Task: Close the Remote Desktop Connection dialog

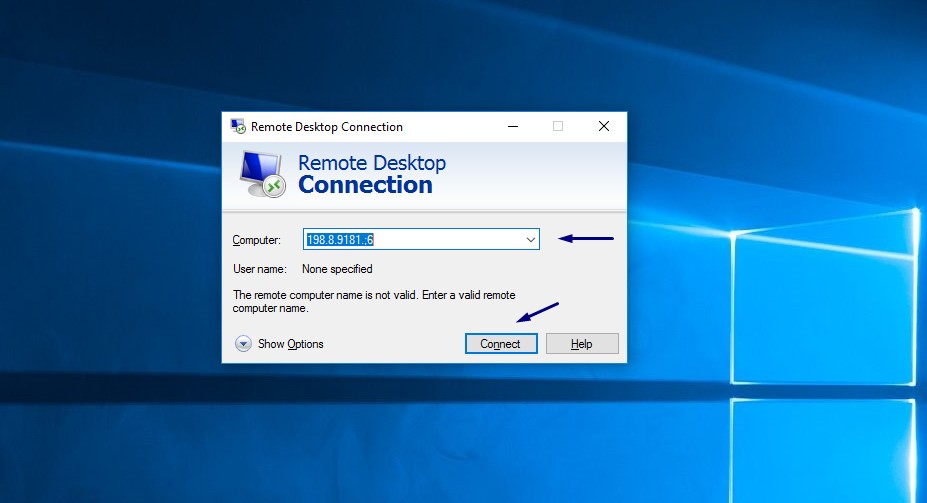Action: (604, 126)
